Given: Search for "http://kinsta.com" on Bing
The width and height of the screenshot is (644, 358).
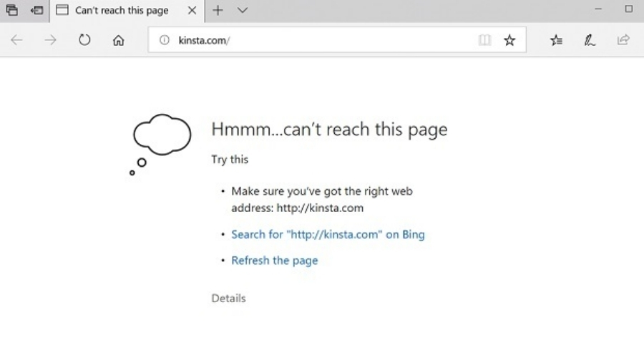Looking at the screenshot, I should click(328, 234).
